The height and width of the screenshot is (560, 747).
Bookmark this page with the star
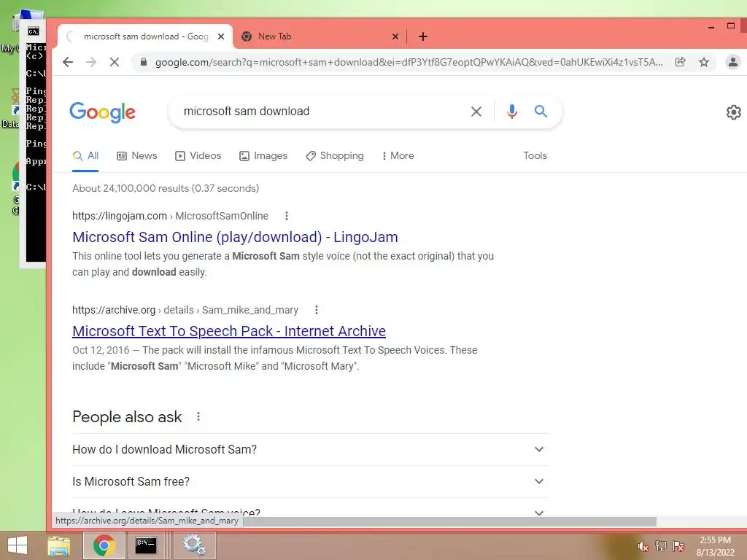click(x=704, y=62)
